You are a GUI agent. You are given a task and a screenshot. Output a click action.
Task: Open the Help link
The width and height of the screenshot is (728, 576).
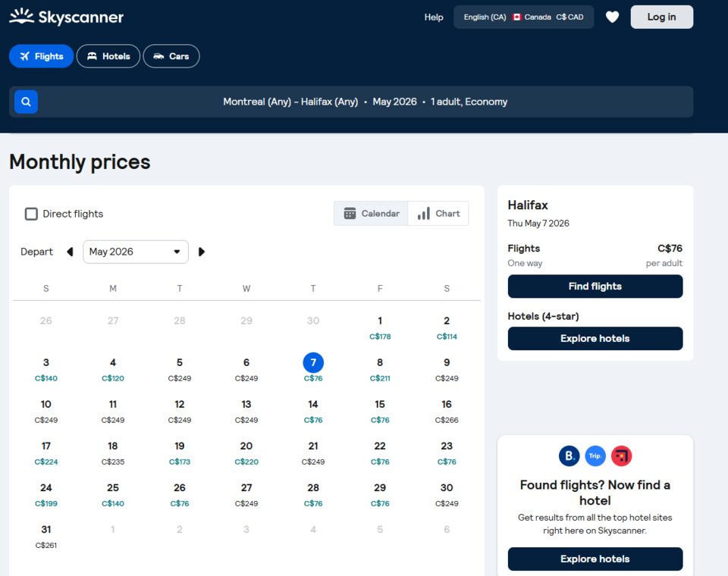click(434, 17)
